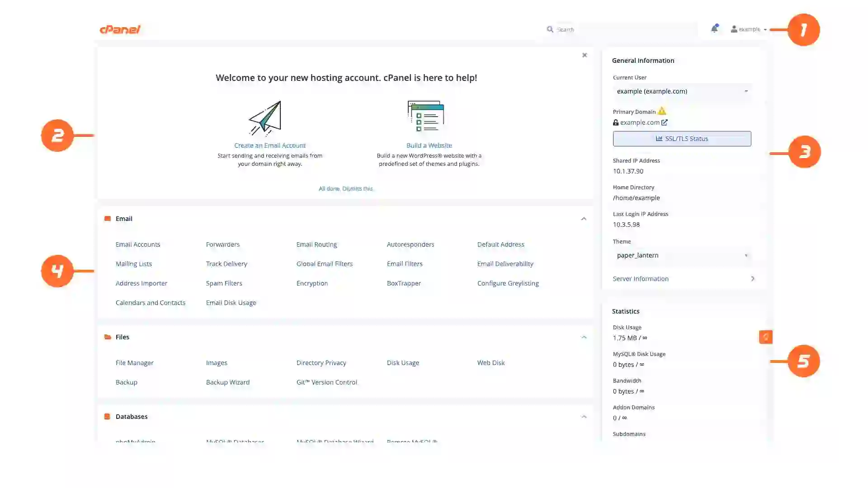Close the welcome panel
The width and height of the screenshot is (868, 488).
click(585, 55)
